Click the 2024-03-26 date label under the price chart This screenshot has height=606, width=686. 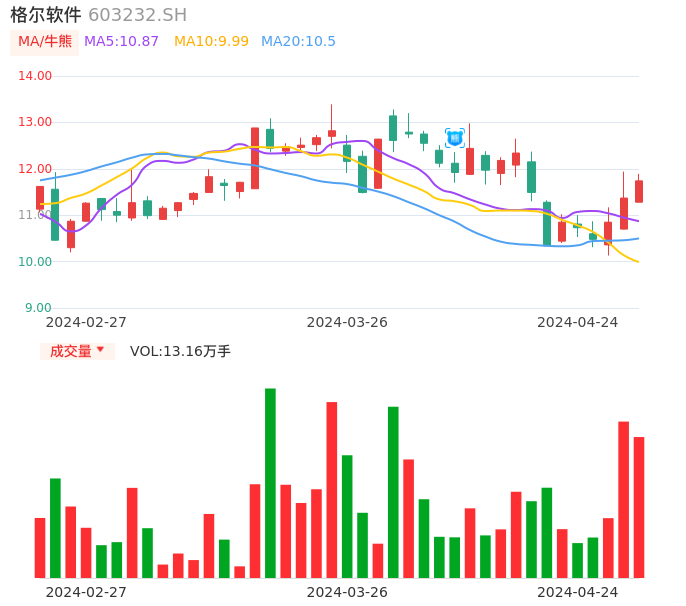click(x=347, y=322)
